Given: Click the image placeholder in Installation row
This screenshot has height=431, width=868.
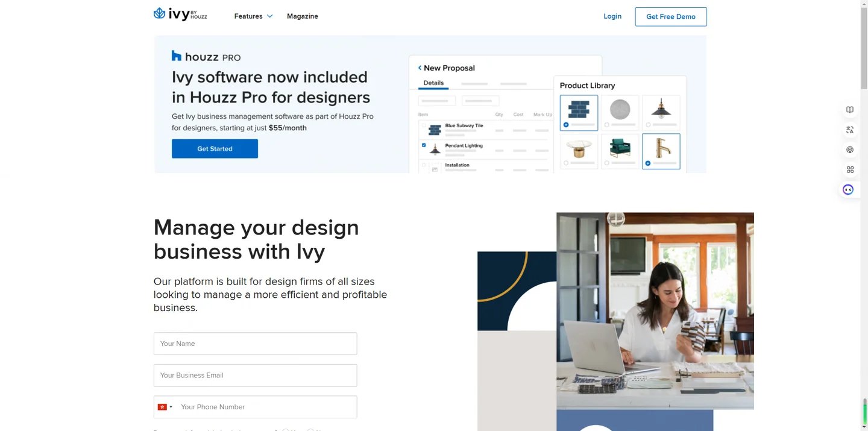Looking at the screenshot, I should (x=435, y=169).
